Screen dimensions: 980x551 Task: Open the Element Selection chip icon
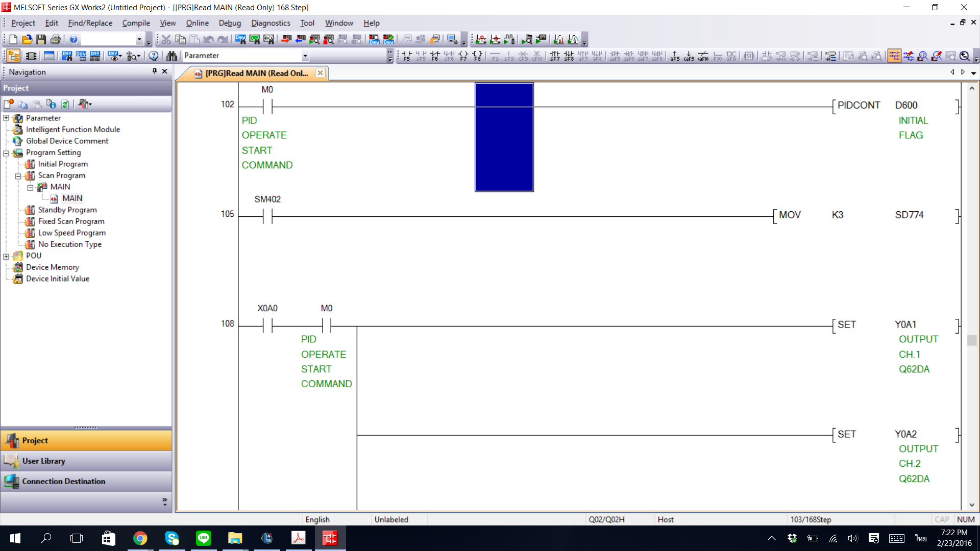click(x=31, y=56)
